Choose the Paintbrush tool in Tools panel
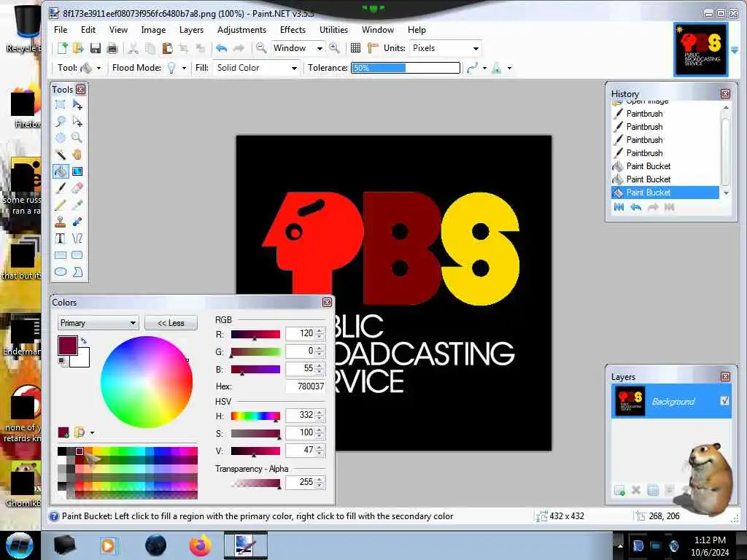This screenshot has width=747, height=560. pyautogui.click(x=61, y=188)
